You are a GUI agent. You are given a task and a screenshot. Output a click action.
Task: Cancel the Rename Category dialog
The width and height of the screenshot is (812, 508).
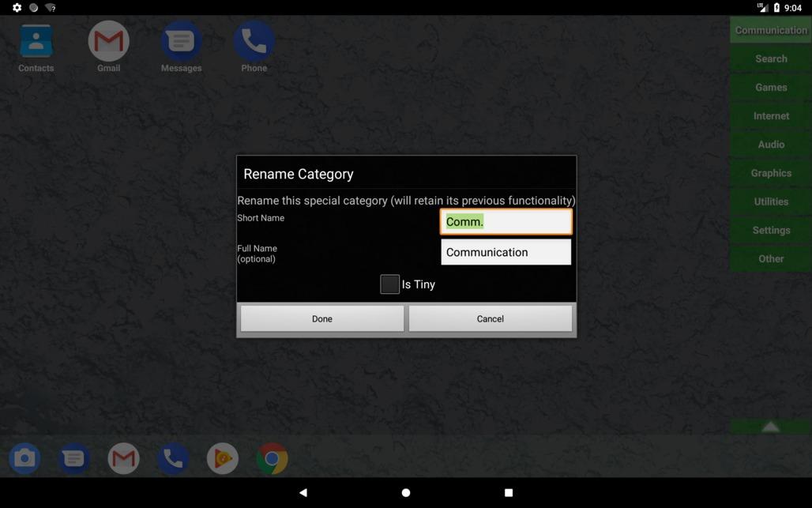coord(490,318)
